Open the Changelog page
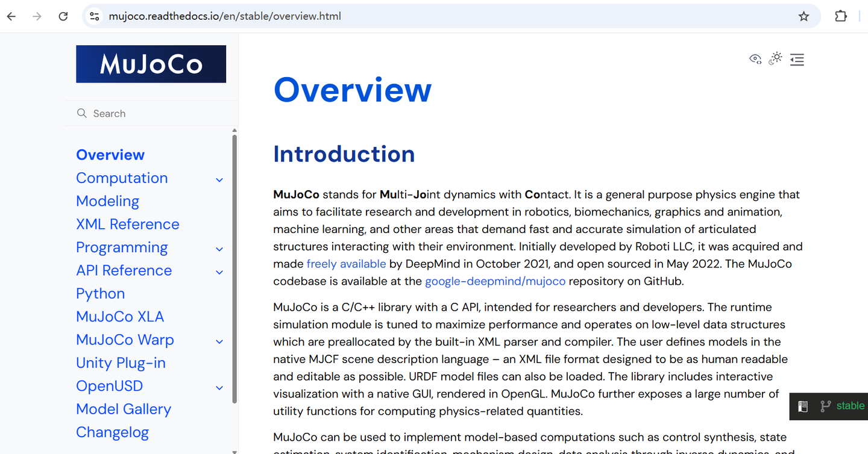 [x=112, y=432]
